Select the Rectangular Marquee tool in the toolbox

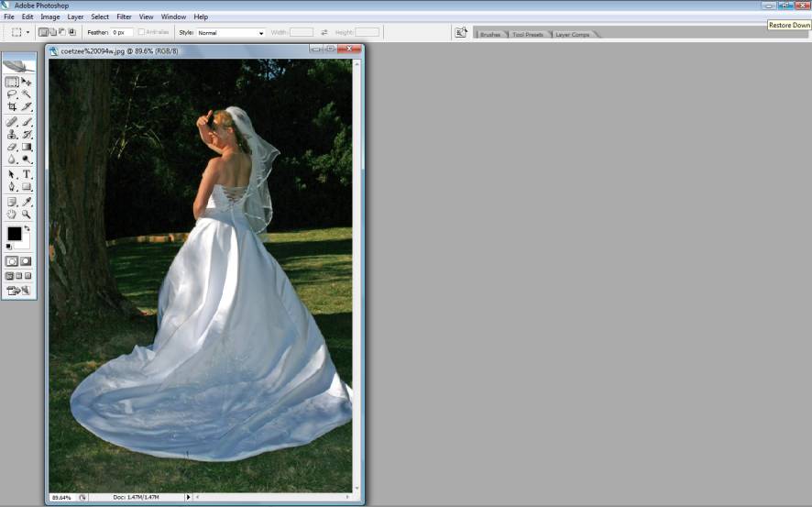(x=12, y=82)
